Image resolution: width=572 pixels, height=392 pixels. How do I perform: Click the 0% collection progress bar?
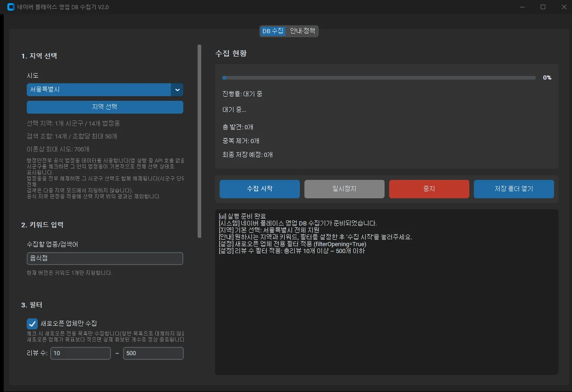coord(379,78)
